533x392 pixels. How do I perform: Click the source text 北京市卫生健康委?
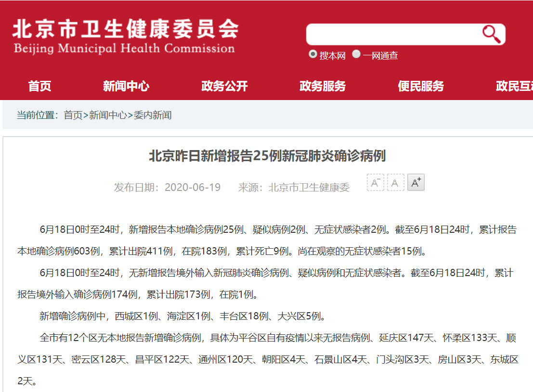[x=294, y=188]
